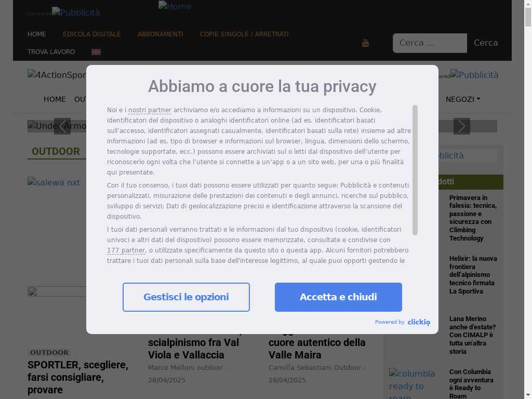This screenshot has width=532, height=399.
Task: Expand the NEGOZI dropdown menu
Action: pyautogui.click(x=463, y=99)
